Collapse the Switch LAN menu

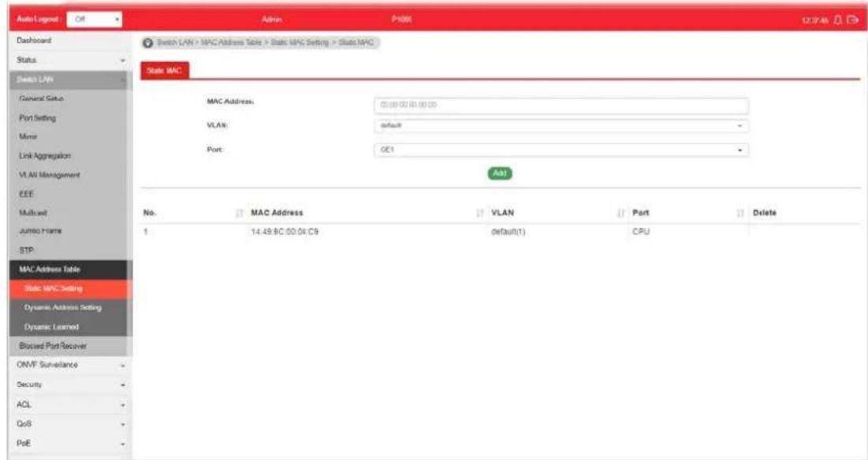click(70, 80)
